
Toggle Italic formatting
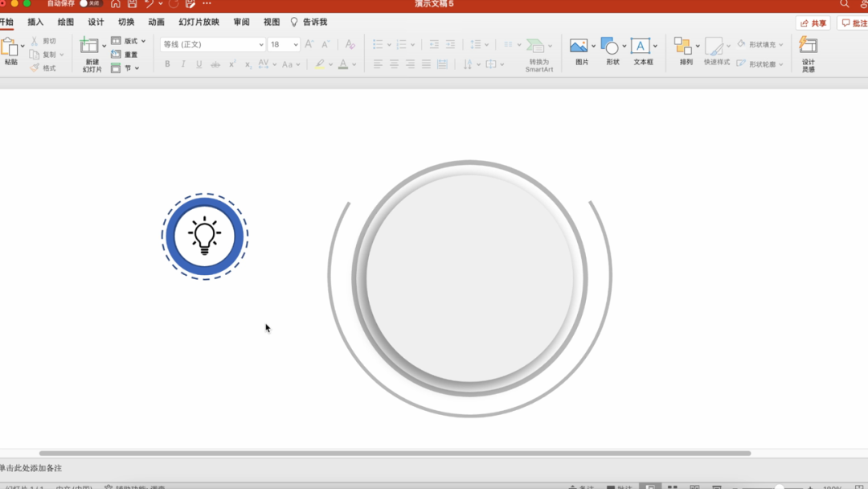tap(183, 64)
